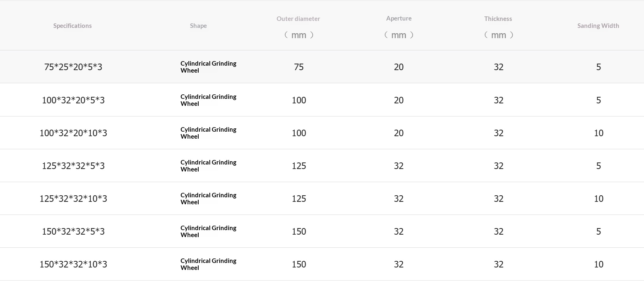Screen dimensions: 644x281
Task: Click the 125*32*32*10*3 specification cell
Action: [x=73, y=199]
